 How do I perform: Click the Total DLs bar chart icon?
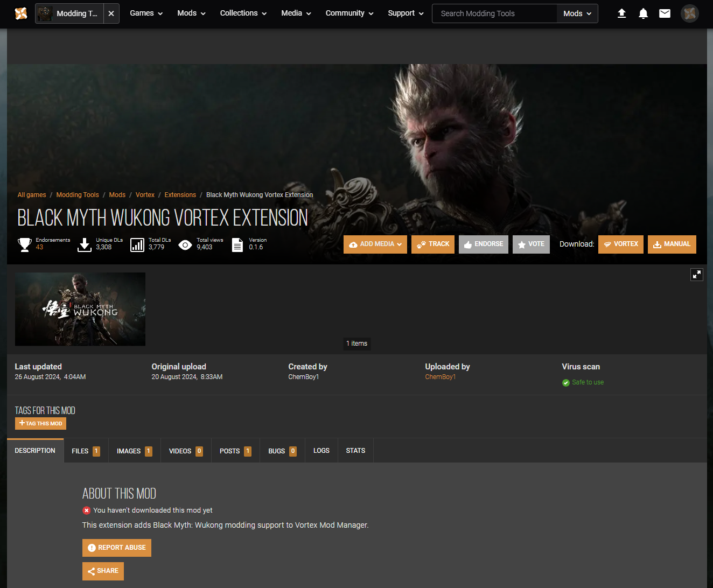click(137, 245)
